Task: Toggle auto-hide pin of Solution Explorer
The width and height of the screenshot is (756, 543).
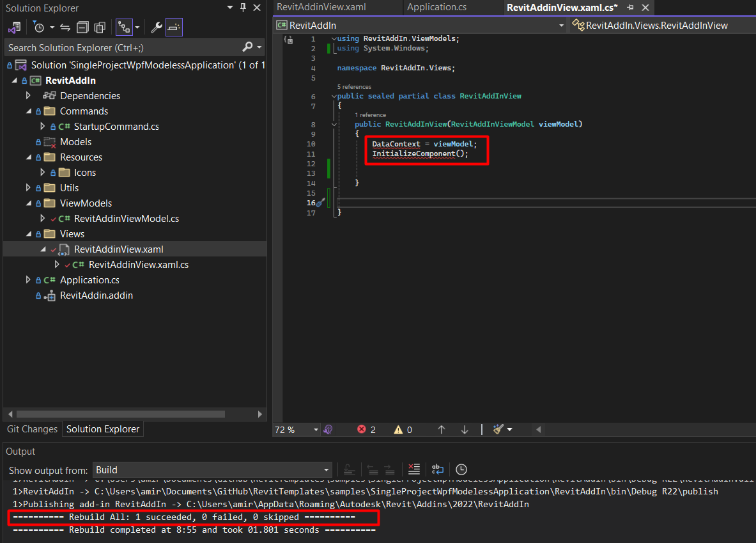Action: point(243,7)
